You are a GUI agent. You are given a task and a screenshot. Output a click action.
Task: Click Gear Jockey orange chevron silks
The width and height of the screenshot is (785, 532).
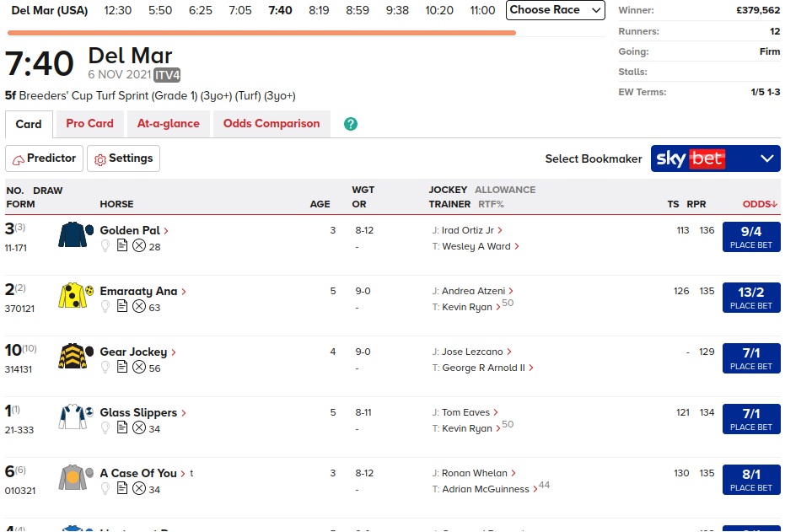[76, 356]
